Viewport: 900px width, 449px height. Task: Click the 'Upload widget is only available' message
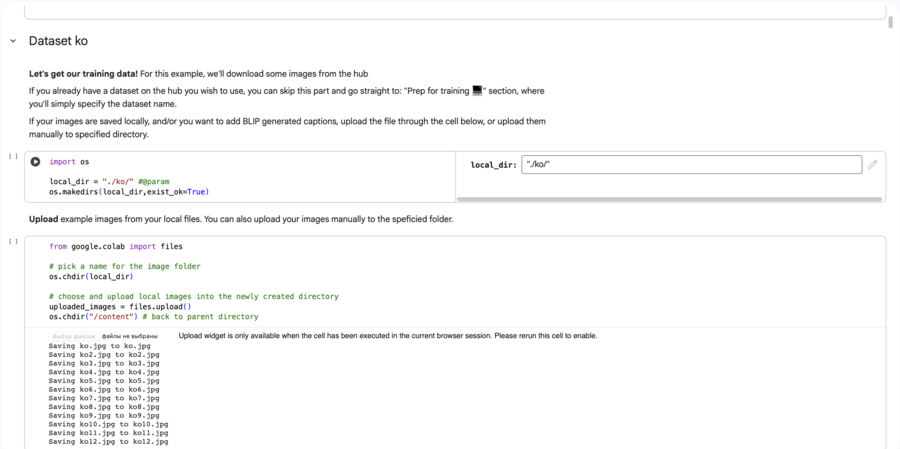click(x=388, y=336)
